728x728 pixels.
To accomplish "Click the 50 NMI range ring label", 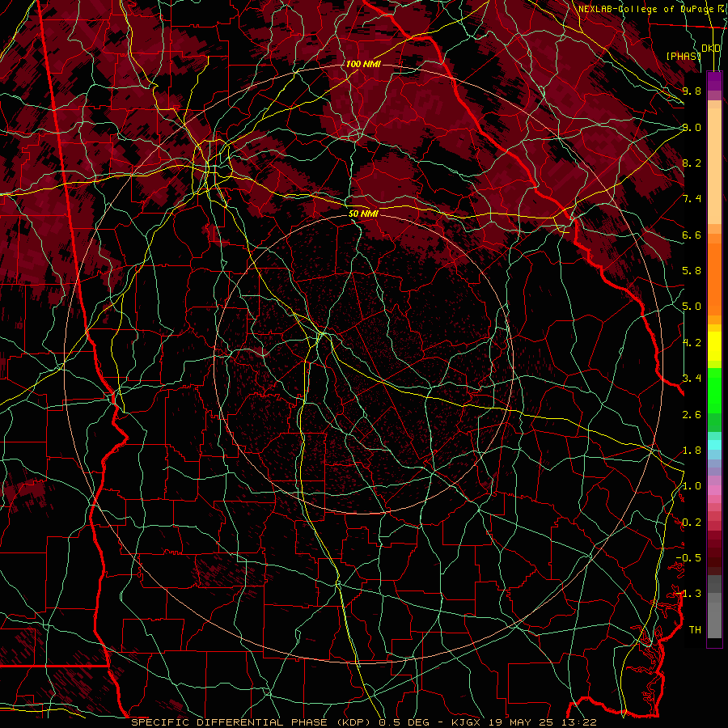I will tap(363, 214).
